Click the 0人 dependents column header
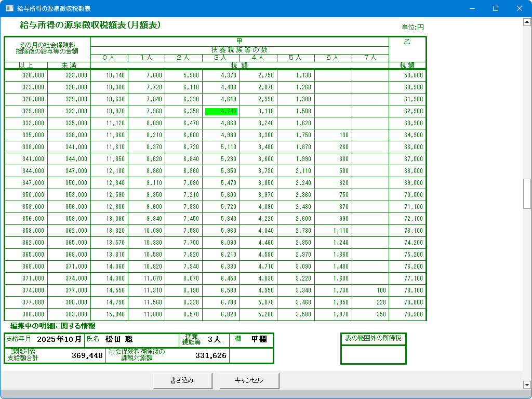This screenshot has width=532, height=399. 109,58
